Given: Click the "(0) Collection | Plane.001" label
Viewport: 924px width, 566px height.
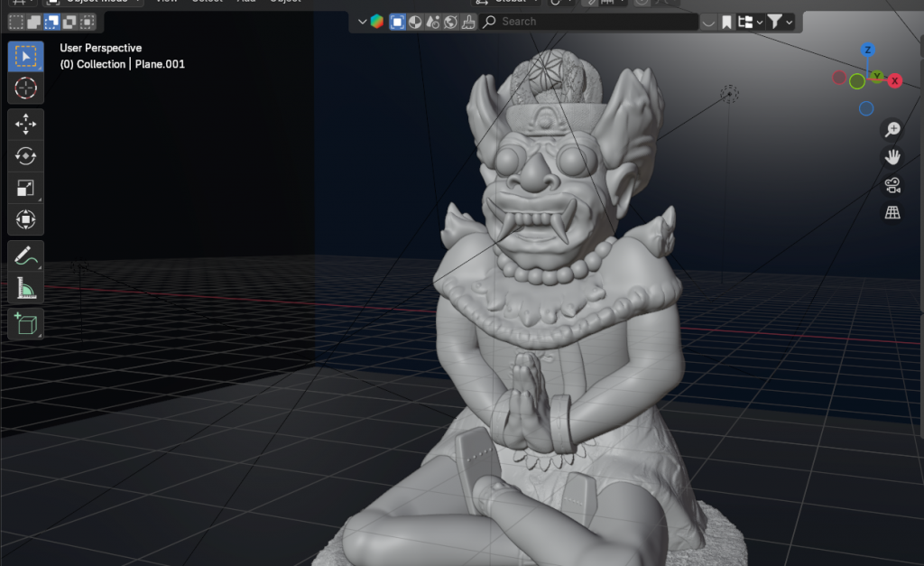Looking at the screenshot, I should (123, 64).
